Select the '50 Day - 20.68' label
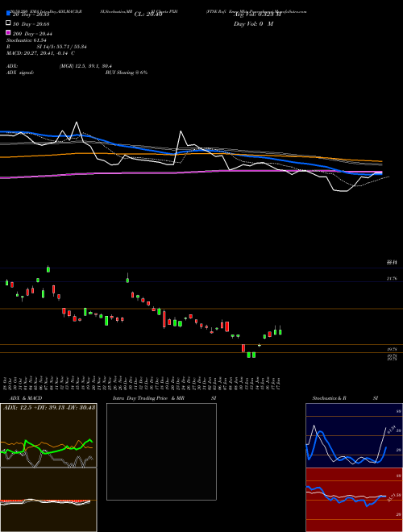Image resolution: width=403 pixels, height=532 pixels. [31, 24]
